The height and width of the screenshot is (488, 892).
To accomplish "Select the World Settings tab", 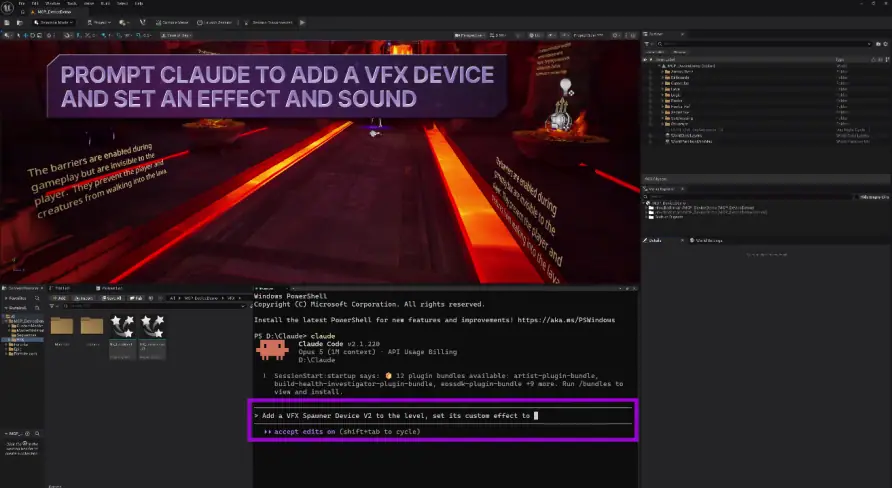I will pos(707,240).
